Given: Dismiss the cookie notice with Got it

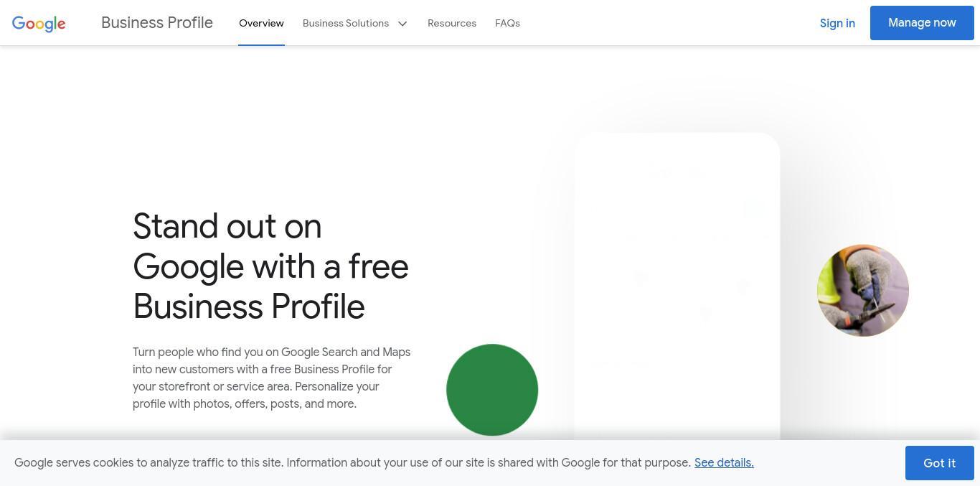Looking at the screenshot, I should 939,463.
